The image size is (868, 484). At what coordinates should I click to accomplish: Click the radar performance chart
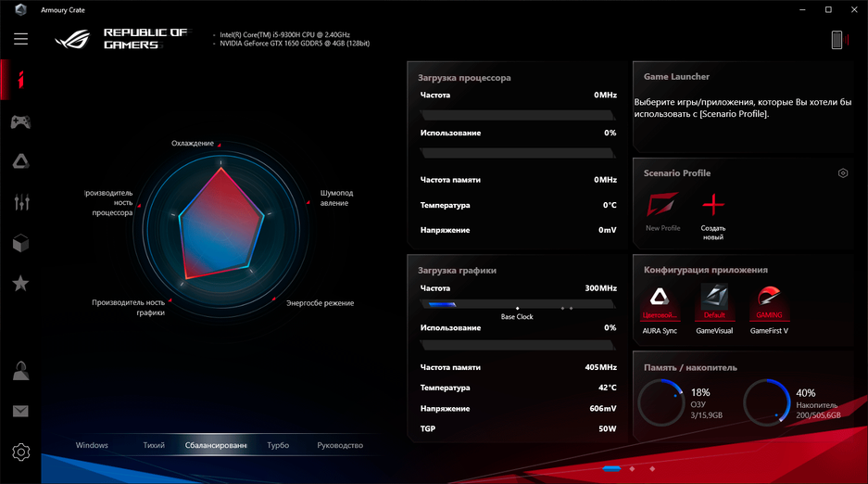pos(220,229)
